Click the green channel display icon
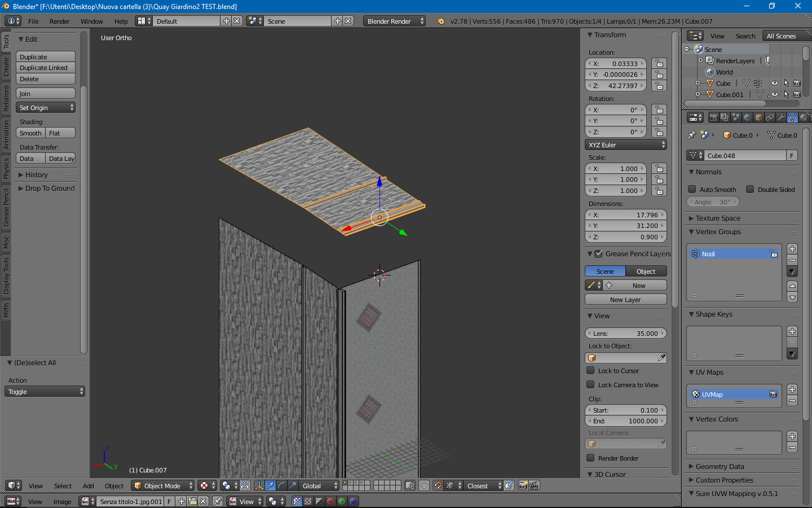 [x=342, y=501]
